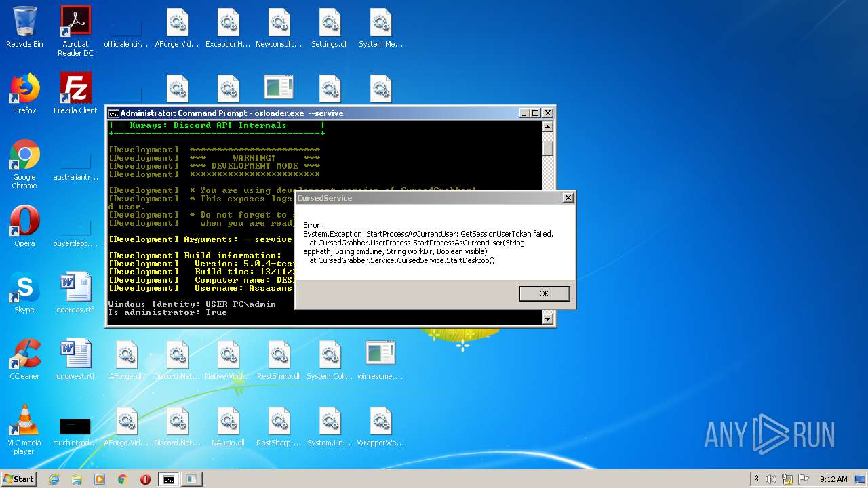868x488 pixels.
Task: Open the Opera desktop shortcut
Action: tap(24, 227)
